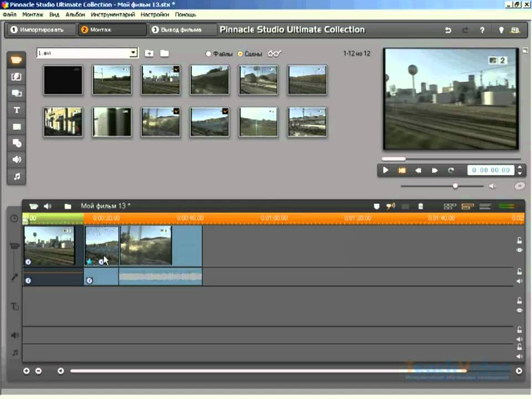This screenshot has width=532, height=399.
Task: Open the Инструментарий menu
Action: (114, 14)
